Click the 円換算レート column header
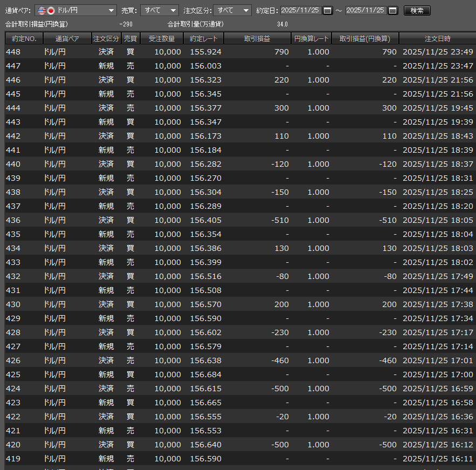This screenshot has width=476, height=470. point(312,39)
